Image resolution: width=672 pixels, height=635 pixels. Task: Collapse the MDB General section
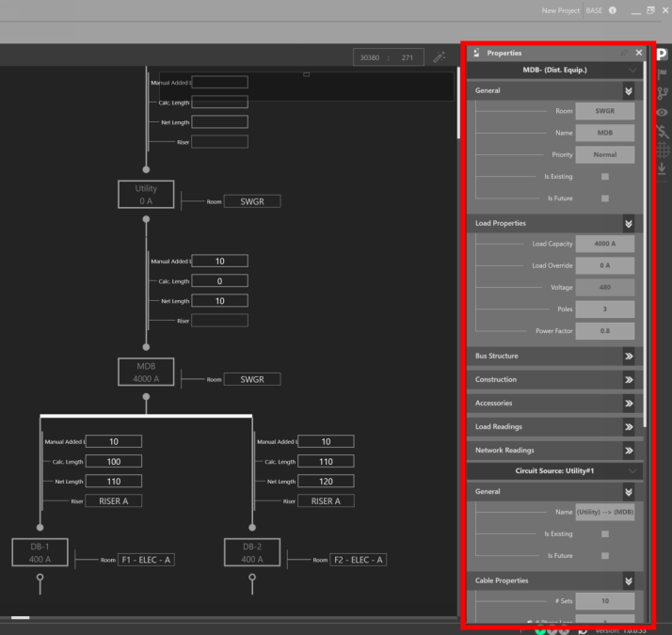629,91
